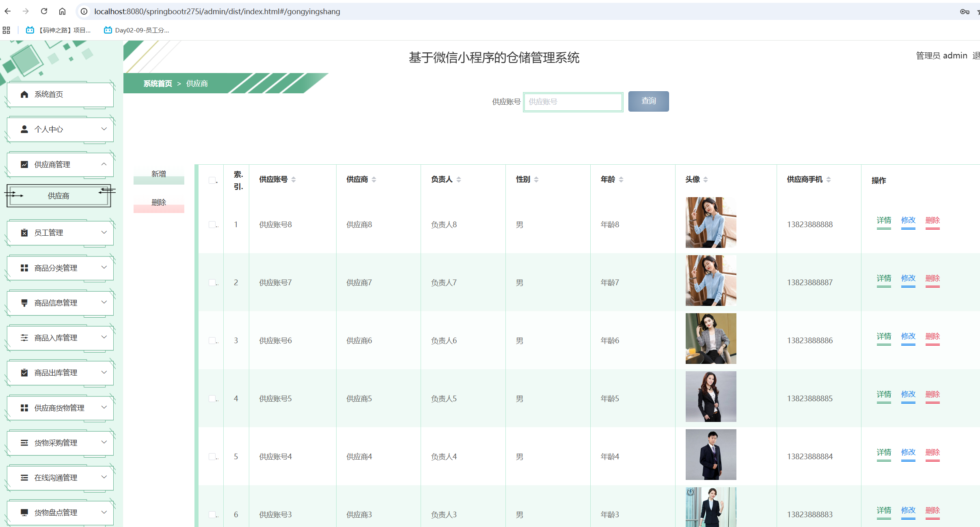The height and width of the screenshot is (527, 980).
Task: Focus the 供应账号 search input field
Action: coord(573,102)
